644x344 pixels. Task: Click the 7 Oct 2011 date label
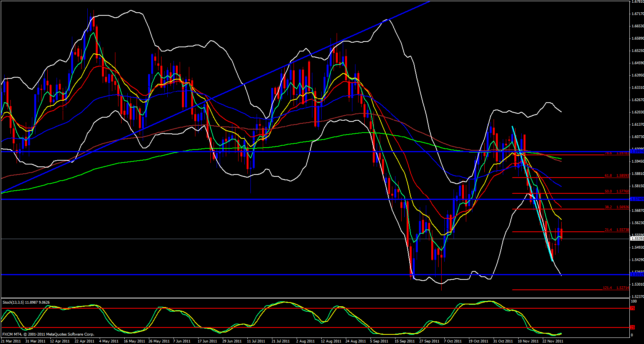coord(452,341)
